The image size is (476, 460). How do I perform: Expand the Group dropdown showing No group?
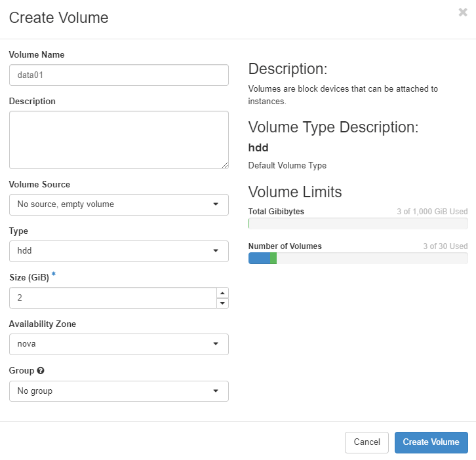pos(119,391)
